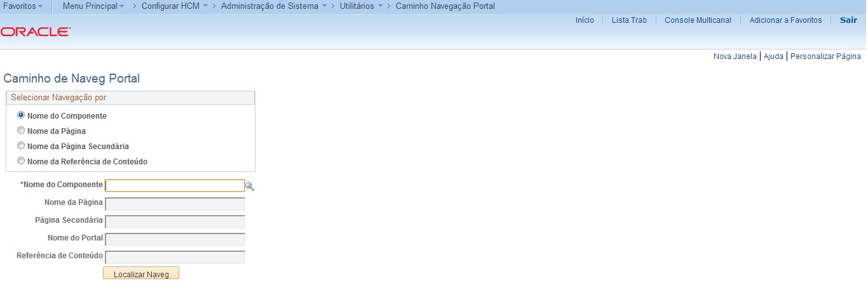Click the Oracle logo
Viewport: 868px width, 302px height.
point(36,31)
